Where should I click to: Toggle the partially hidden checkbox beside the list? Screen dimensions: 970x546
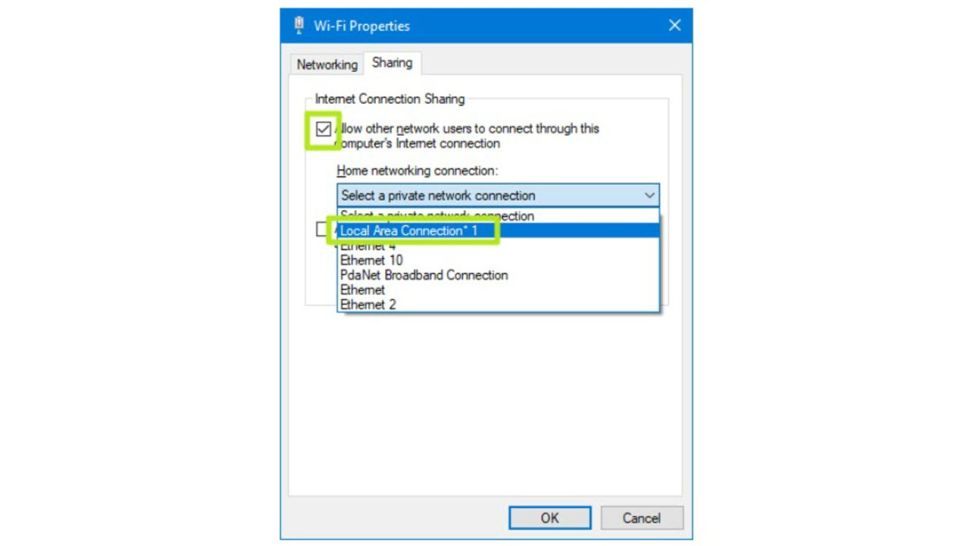[x=322, y=230]
